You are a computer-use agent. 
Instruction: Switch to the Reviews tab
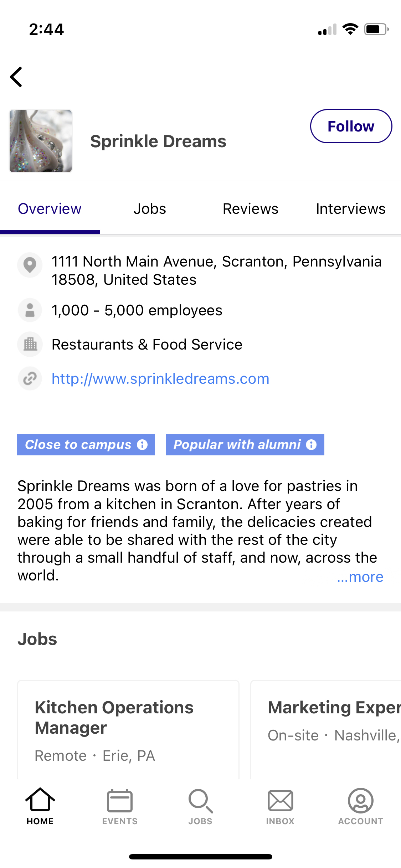tap(250, 209)
